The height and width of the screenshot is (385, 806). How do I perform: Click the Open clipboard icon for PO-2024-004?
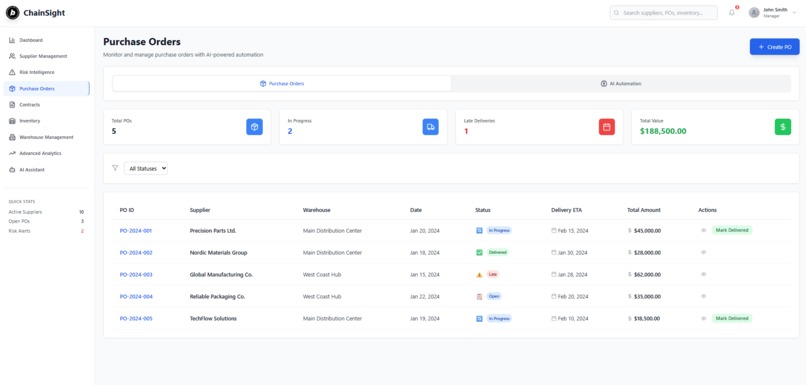click(x=480, y=297)
